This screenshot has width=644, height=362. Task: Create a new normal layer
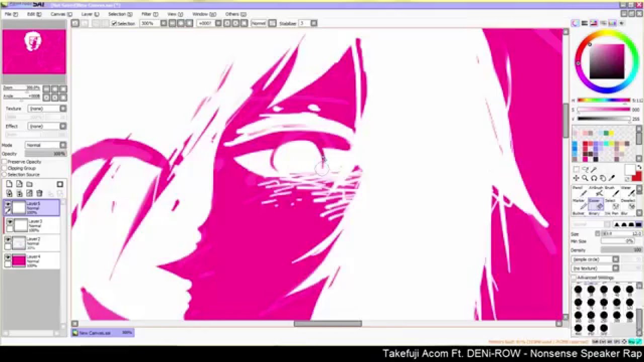click(x=9, y=184)
